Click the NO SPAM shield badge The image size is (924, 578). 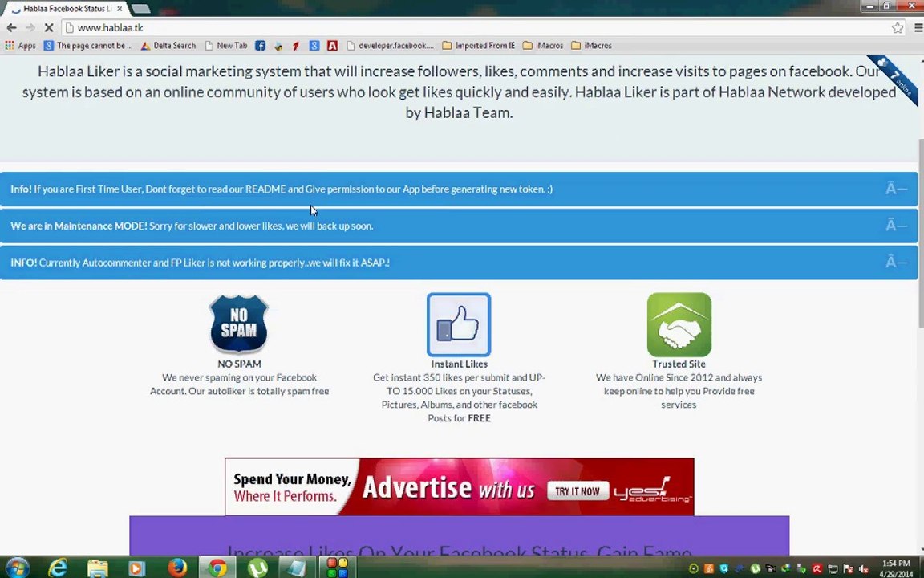coord(239,324)
